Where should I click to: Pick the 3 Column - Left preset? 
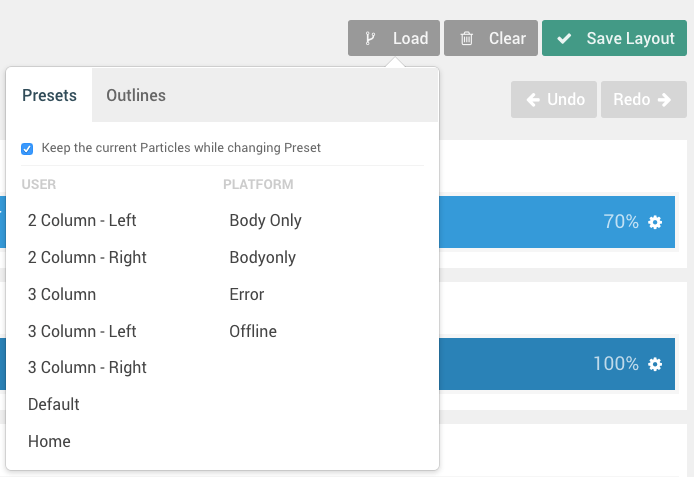click(82, 331)
